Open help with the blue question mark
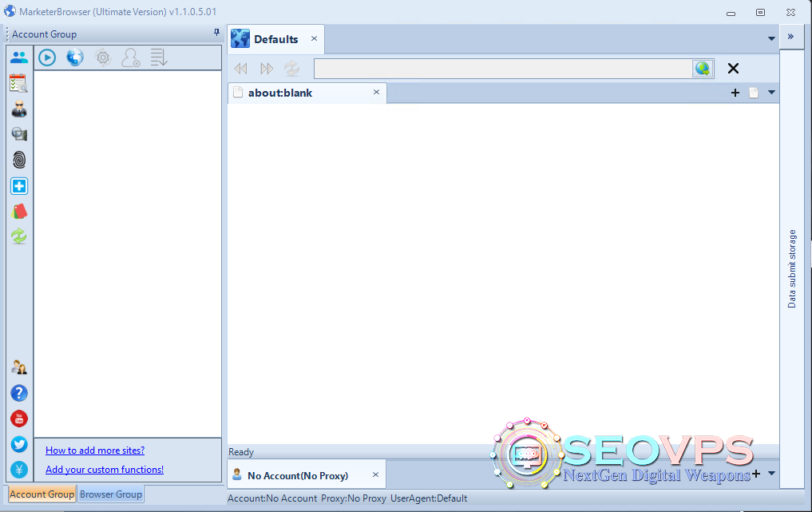This screenshot has height=512, width=812. (x=19, y=393)
